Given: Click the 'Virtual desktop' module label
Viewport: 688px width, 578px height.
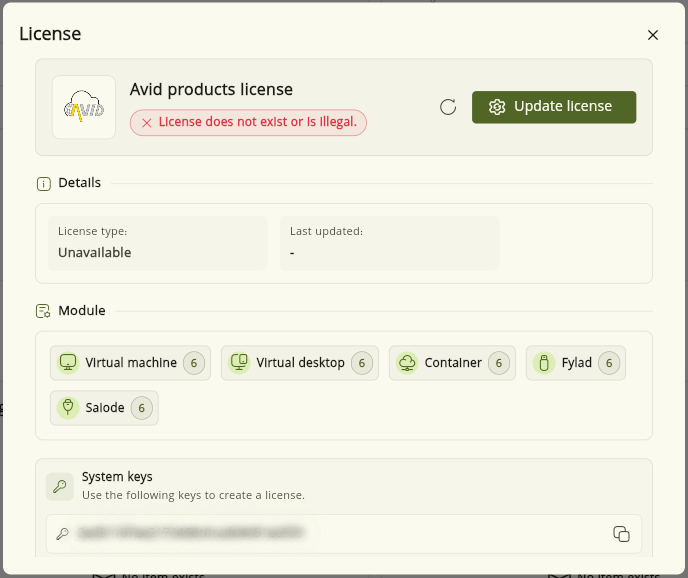Looking at the screenshot, I should (x=301, y=363).
